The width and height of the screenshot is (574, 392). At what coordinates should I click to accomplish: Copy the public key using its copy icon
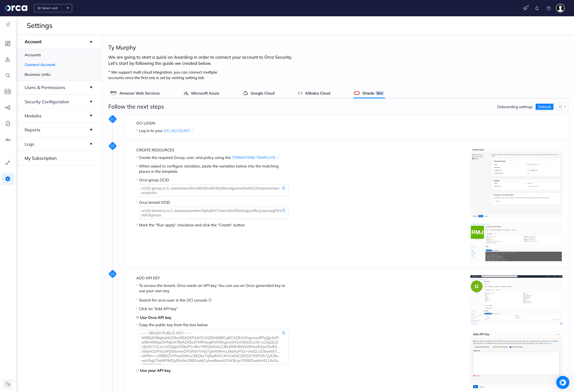coord(284,333)
